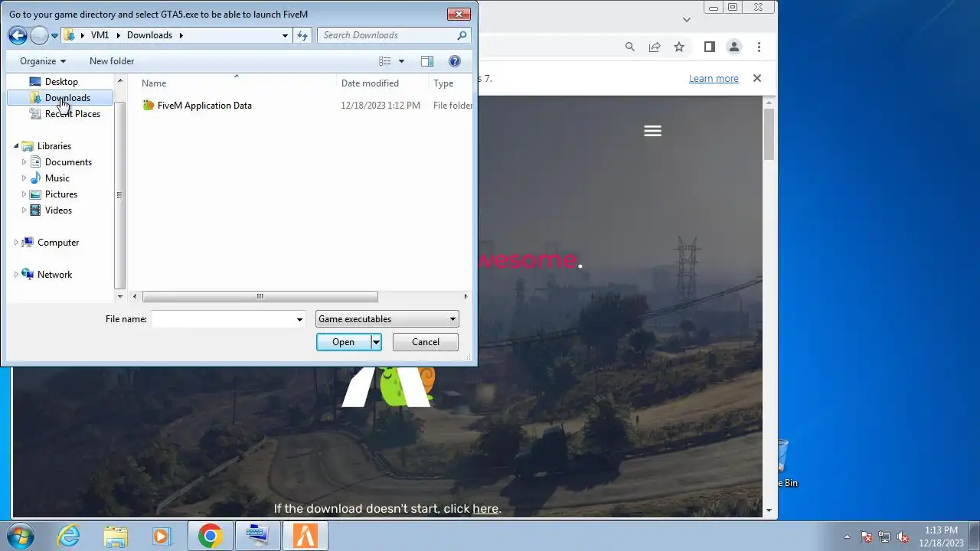Select Videos library
The width and height of the screenshot is (980, 551).
coord(58,210)
